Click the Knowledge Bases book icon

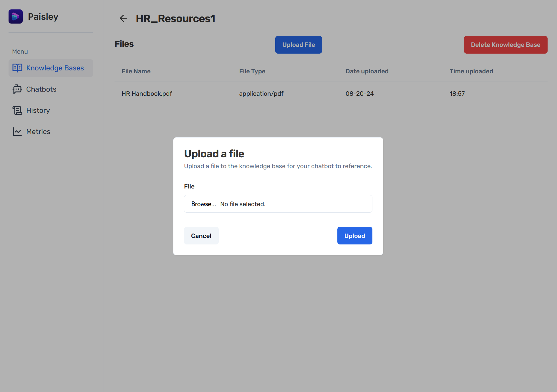tap(17, 68)
